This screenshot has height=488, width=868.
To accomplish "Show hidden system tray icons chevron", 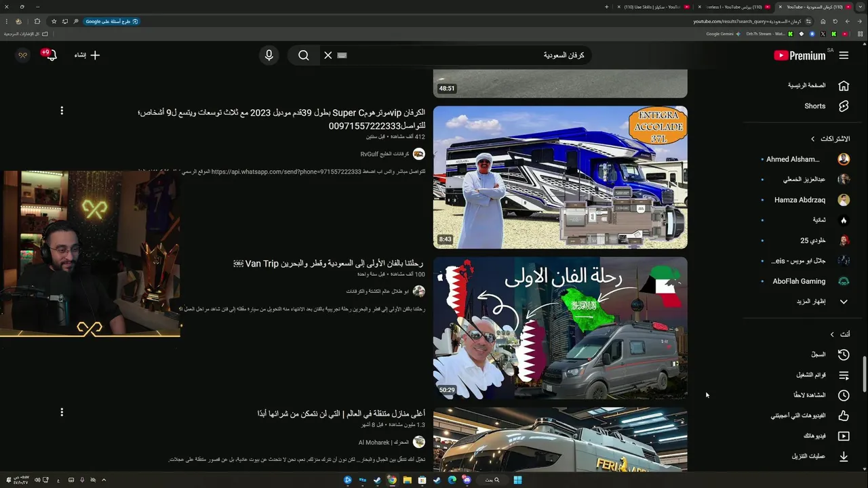I will pos(104,480).
